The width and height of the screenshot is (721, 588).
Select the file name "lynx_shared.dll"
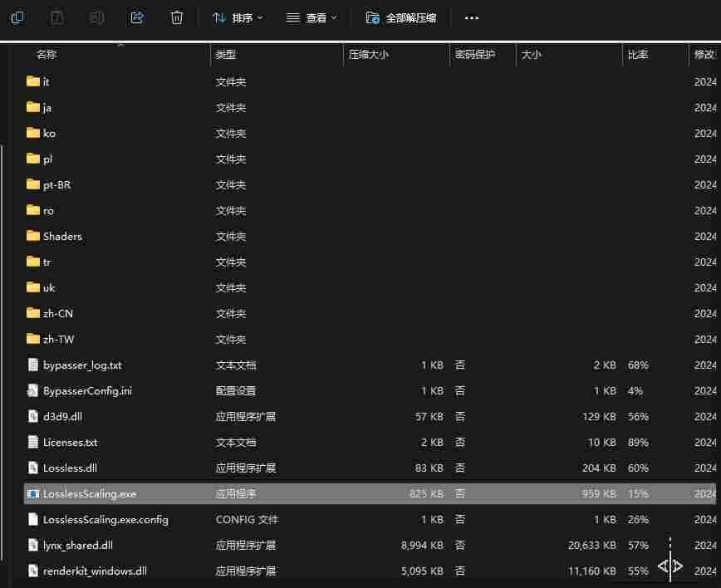click(78, 546)
